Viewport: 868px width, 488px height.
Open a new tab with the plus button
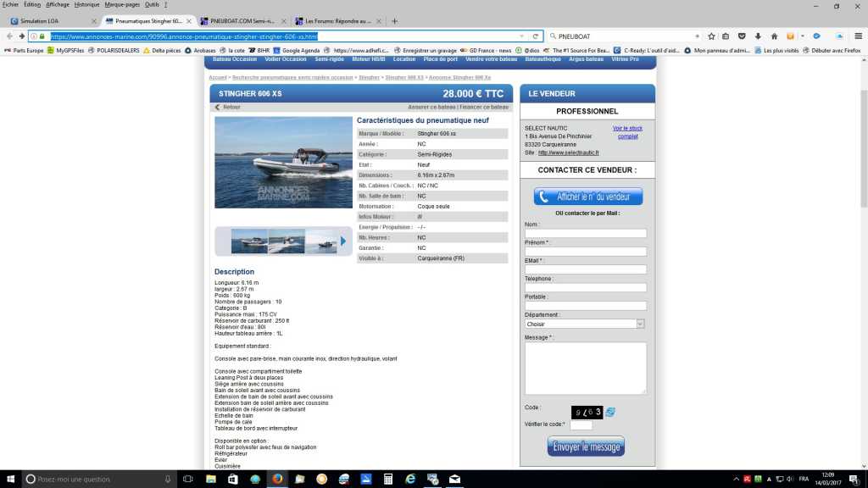tap(394, 21)
